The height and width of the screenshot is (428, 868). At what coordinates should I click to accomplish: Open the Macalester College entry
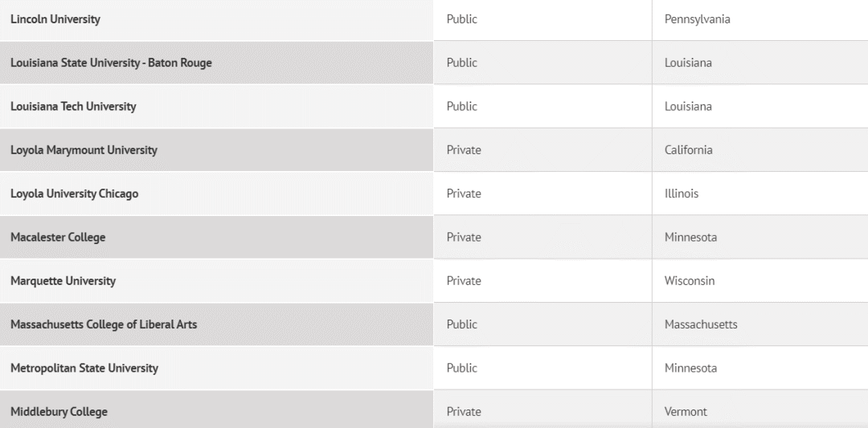58,238
